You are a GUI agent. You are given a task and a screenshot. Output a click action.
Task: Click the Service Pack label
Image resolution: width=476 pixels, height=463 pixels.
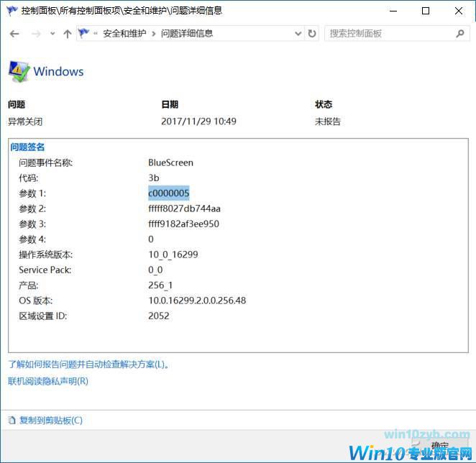pyautogui.click(x=45, y=270)
